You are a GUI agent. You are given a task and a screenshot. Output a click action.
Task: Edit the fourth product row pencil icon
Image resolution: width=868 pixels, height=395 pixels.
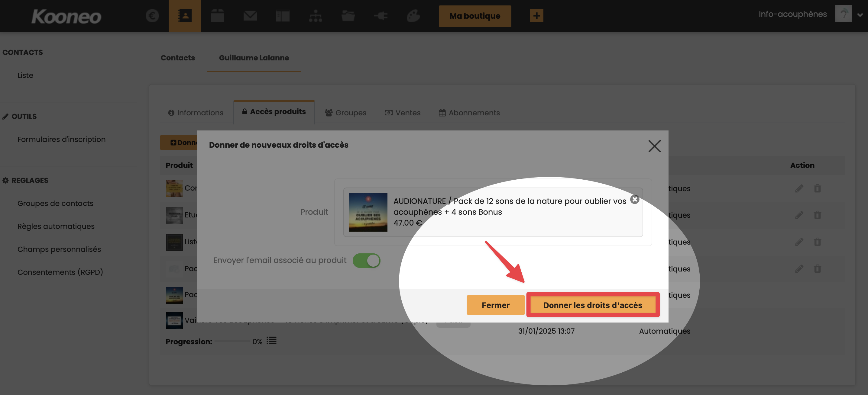799,269
